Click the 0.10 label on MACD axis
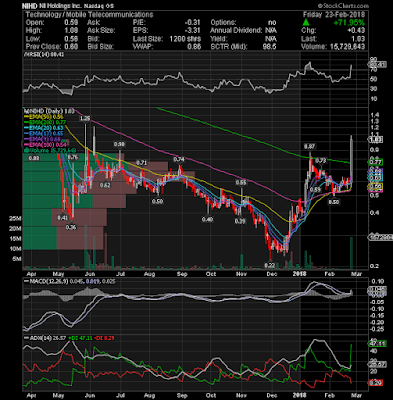Image resolution: width=393 pixels, height=400 pixels. coord(379,282)
